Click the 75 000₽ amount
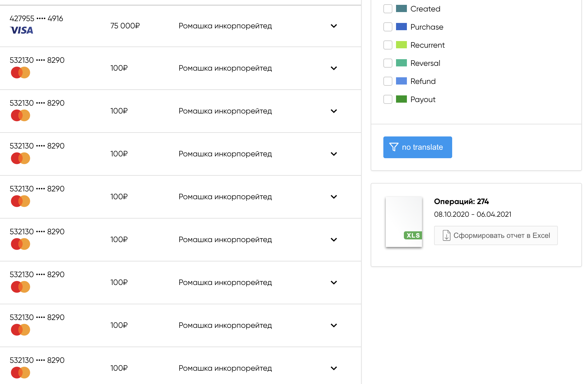The image size is (588, 384). point(125,26)
